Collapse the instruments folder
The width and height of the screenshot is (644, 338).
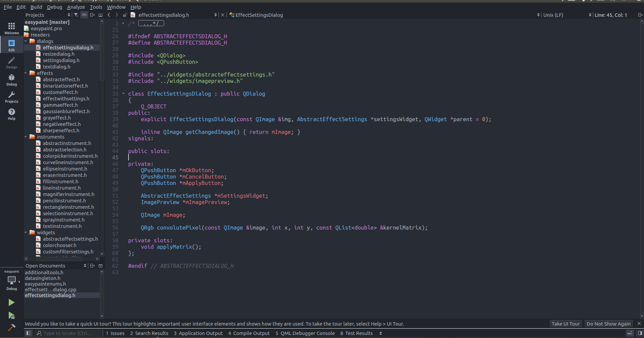click(x=26, y=137)
